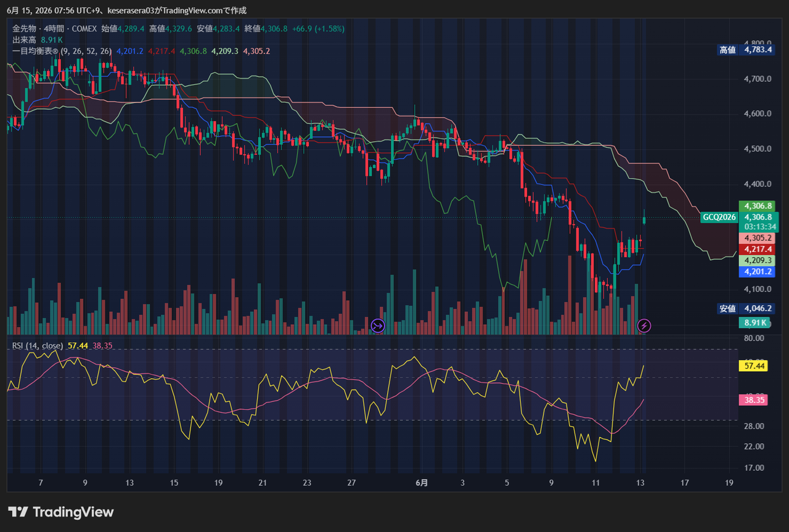
Task: Select the RSI (14, close) indicator label
Action: [38, 346]
